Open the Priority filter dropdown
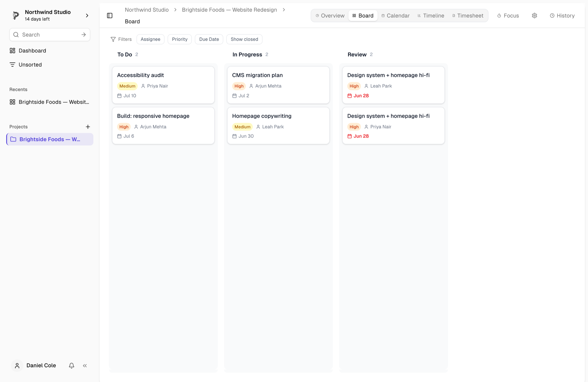Screen dimensions: 588x382 [180, 39]
